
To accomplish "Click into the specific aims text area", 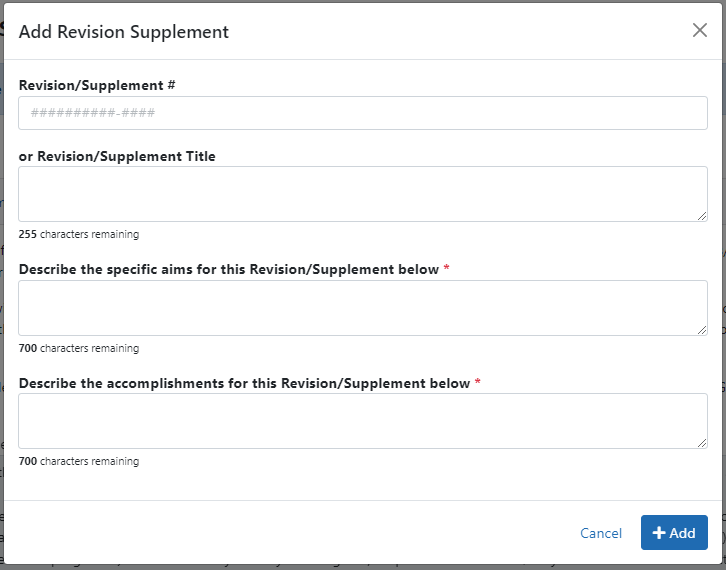I will click(363, 308).
